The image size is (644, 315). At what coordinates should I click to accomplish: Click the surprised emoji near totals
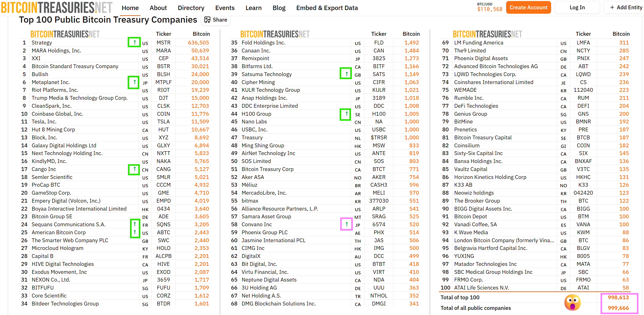tap(572, 302)
